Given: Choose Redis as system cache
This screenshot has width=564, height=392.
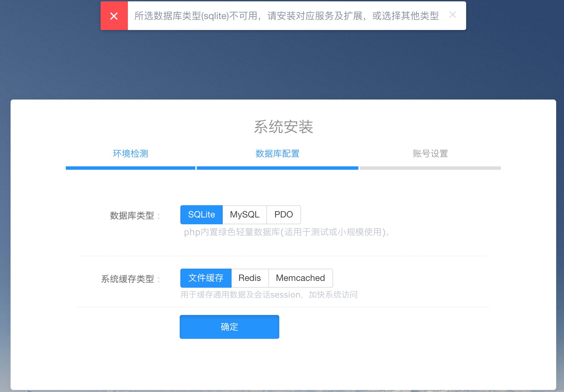Looking at the screenshot, I should [x=250, y=278].
